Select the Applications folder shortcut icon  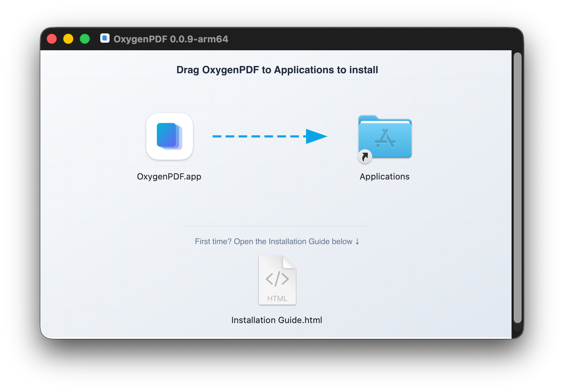(x=385, y=139)
